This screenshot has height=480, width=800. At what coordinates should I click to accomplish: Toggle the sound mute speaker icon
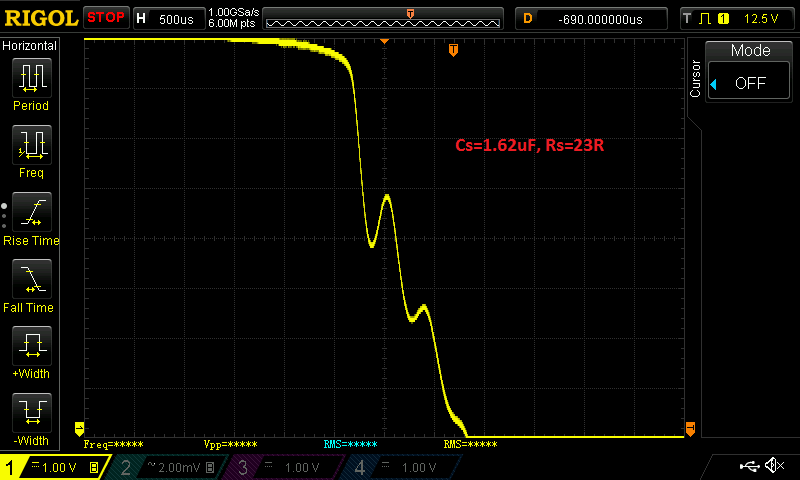pos(775,465)
